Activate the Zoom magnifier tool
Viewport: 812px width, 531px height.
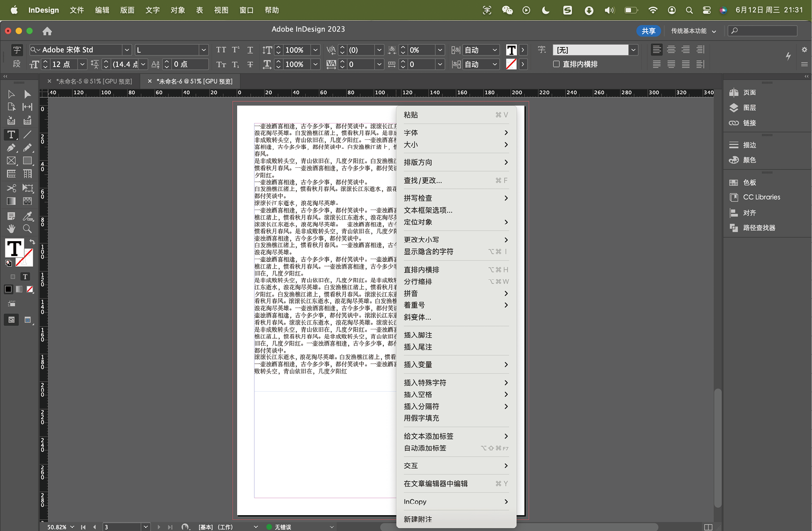tap(27, 229)
